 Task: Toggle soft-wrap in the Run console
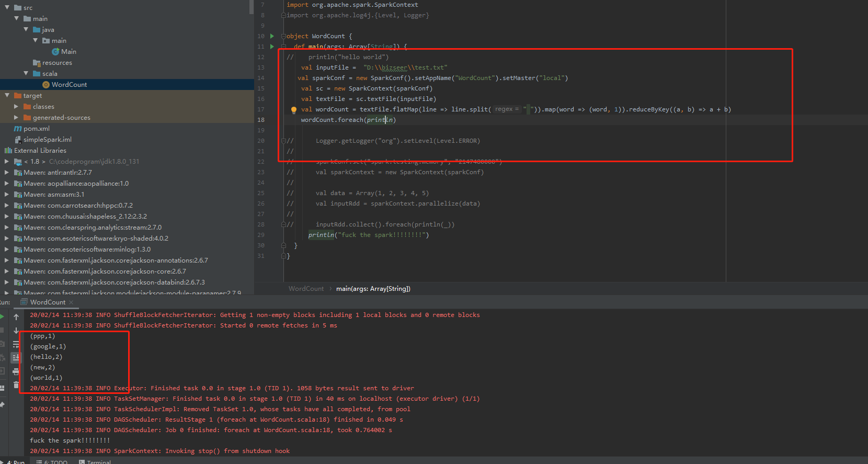point(16,344)
